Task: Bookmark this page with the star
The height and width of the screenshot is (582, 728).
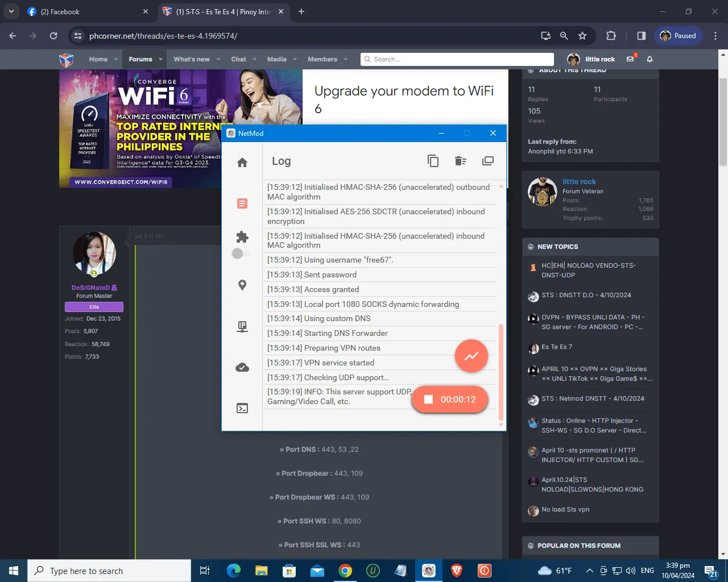Action: (x=582, y=36)
